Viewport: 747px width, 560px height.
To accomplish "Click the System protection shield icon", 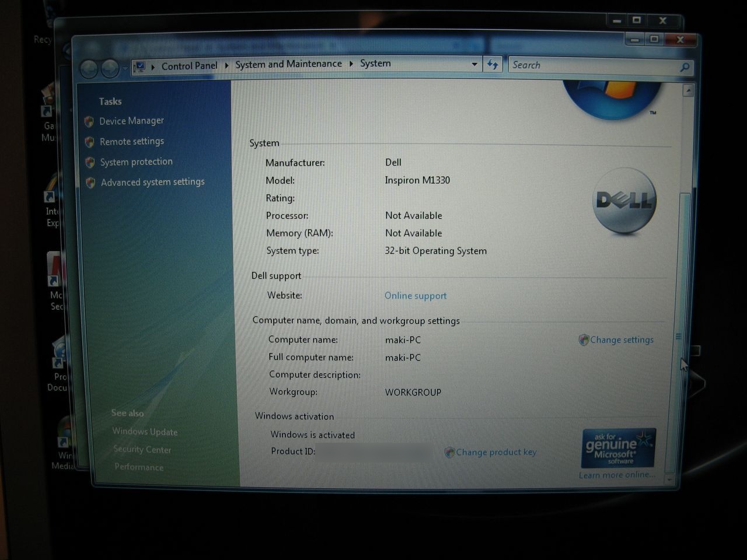I will point(90,162).
